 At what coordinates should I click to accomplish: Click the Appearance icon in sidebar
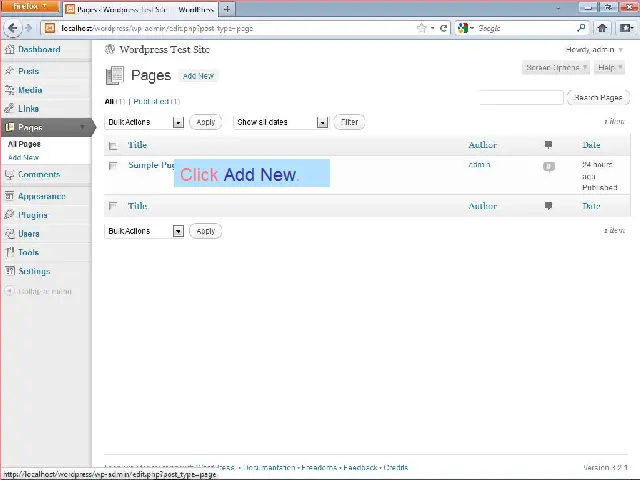coord(9,196)
